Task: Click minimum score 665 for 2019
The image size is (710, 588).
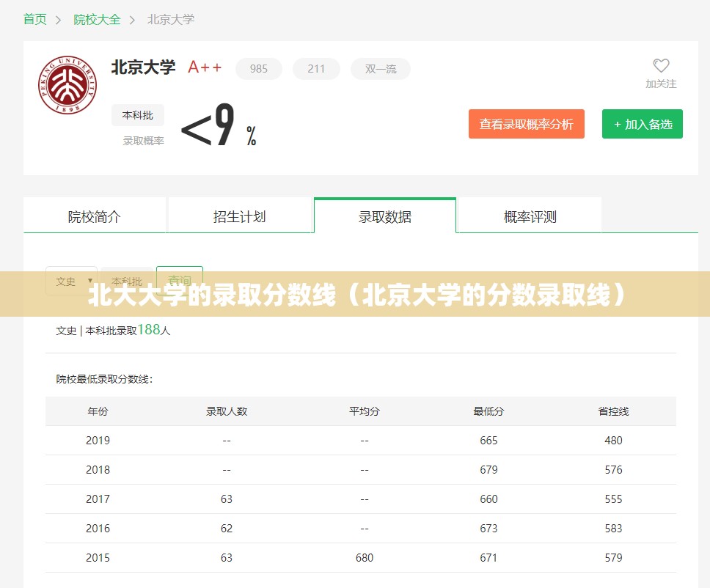Action: (x=488, y=441)
